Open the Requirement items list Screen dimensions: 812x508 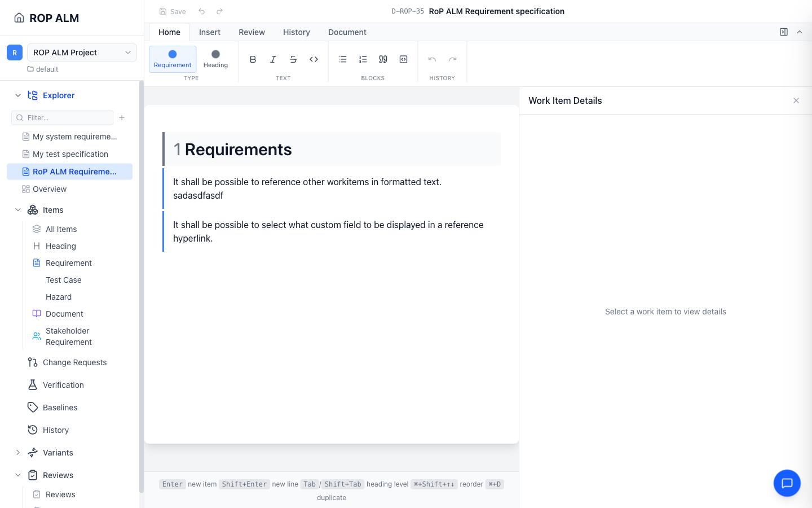coord(69,263)
